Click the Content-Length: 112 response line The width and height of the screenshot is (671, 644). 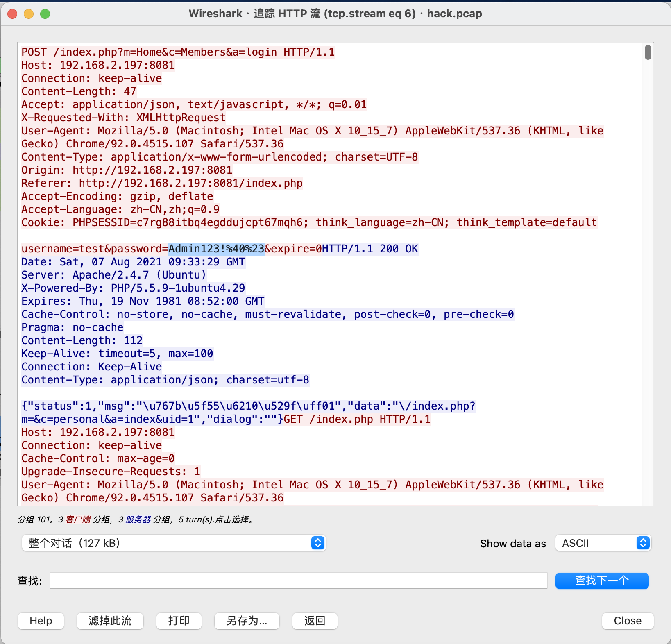pyautogui.click(x=82, y=340)
